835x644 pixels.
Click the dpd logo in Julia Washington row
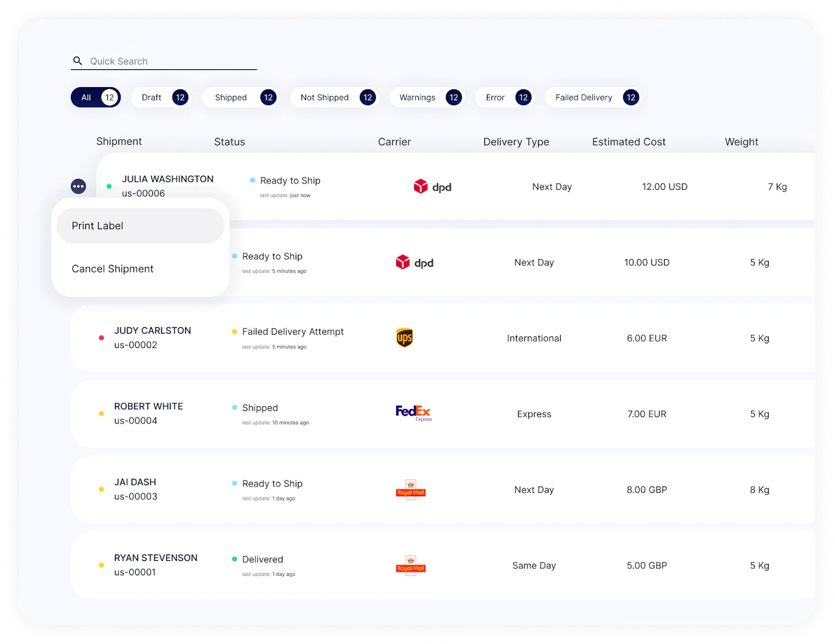tap(433, 186)
